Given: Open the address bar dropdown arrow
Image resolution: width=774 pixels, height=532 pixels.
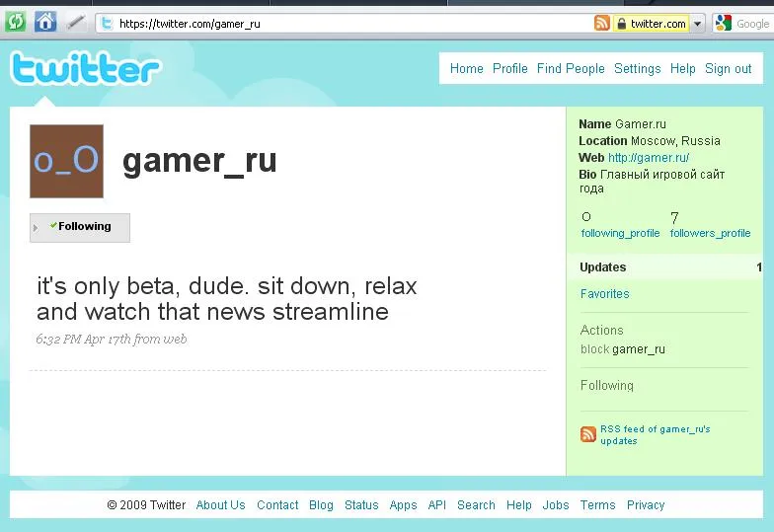Looking at the screenshot, I should pos(697,24).
